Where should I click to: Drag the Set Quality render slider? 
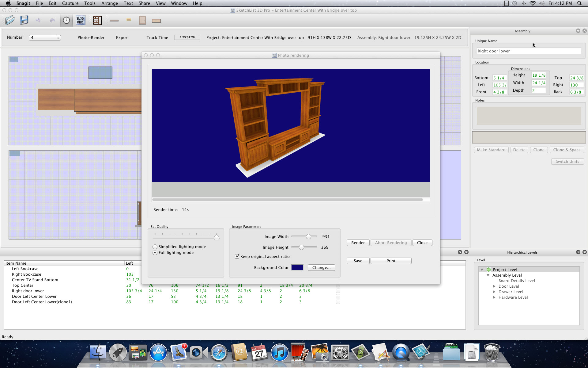[217, 237]
